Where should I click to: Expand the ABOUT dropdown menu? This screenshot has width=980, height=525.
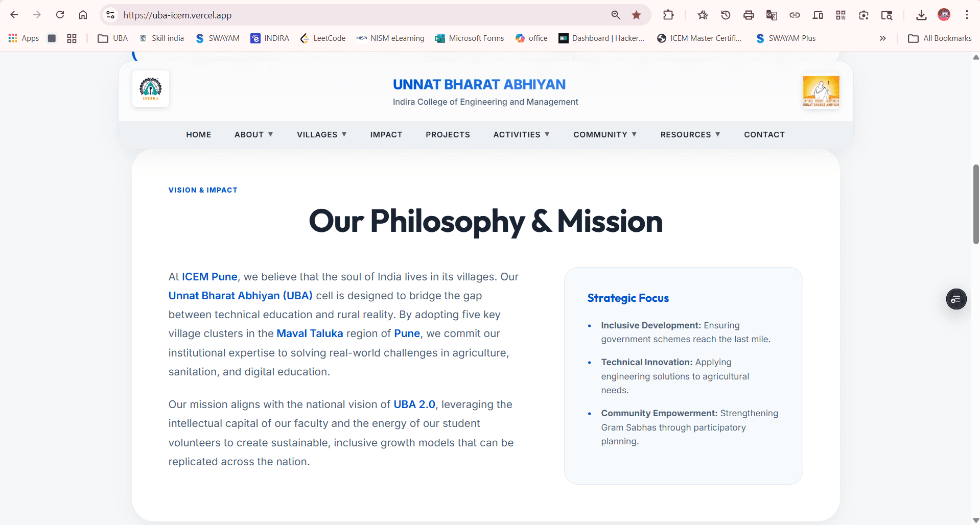click(x=254, y=135)
